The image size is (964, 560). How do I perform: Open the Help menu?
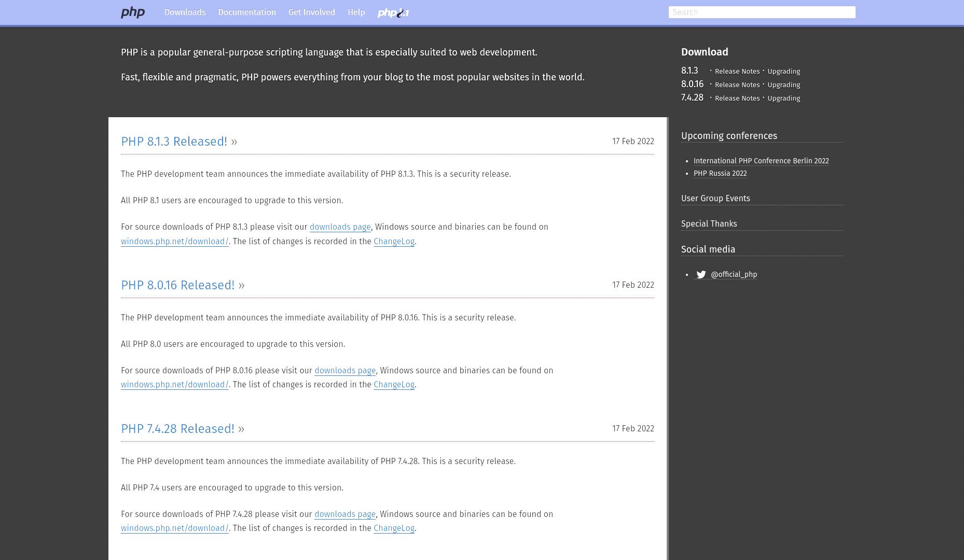tap(356, 12)
